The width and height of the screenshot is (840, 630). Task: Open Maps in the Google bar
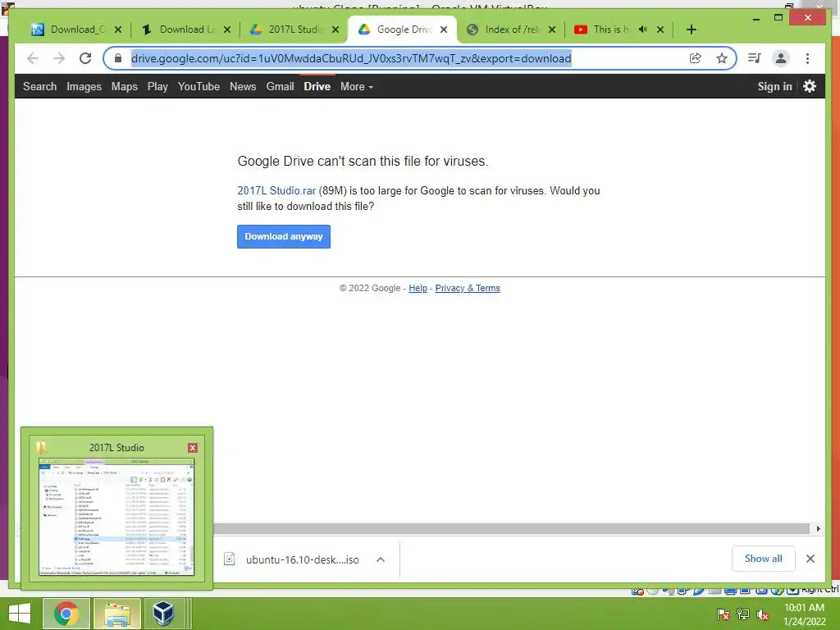(x=125, y=87)
